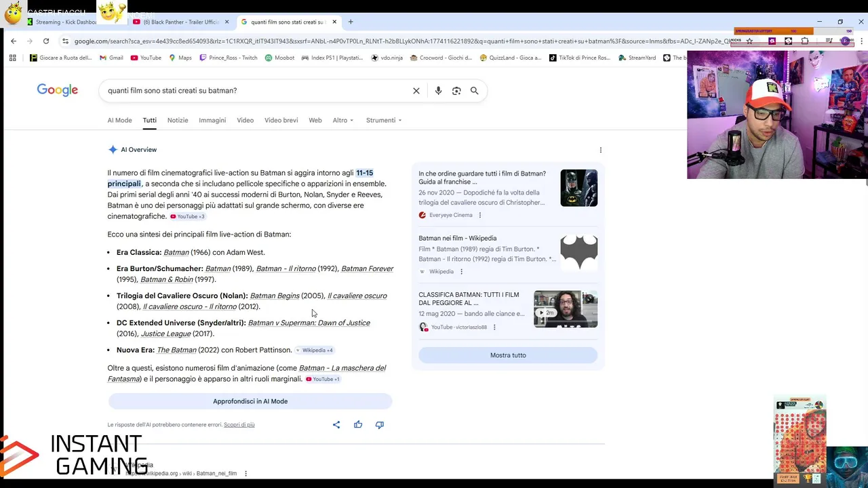Viewport: 868px width, 488px height.
Task: Open CLASSIFICA BATMAN video thumbnail
Action: 566,309
